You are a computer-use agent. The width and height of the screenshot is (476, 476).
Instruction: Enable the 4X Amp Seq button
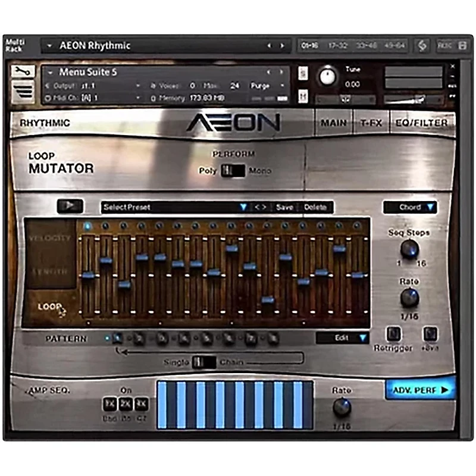(142, 404)
